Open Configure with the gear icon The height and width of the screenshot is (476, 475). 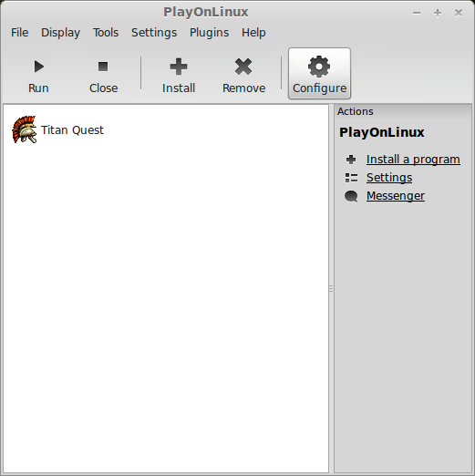tap(319, 67)
